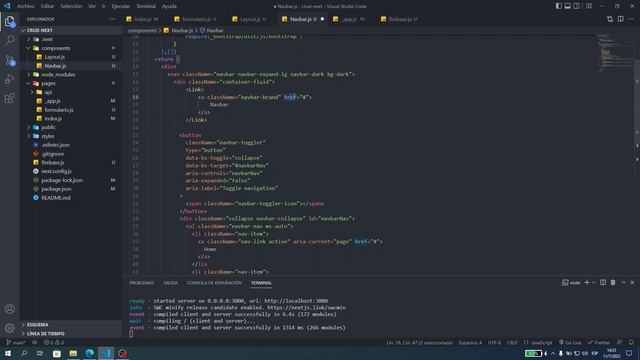The image size is (640, 360).
Task: Click the errors and warnings status indicator
Action: pyautogui.click(x=54, y=342)
